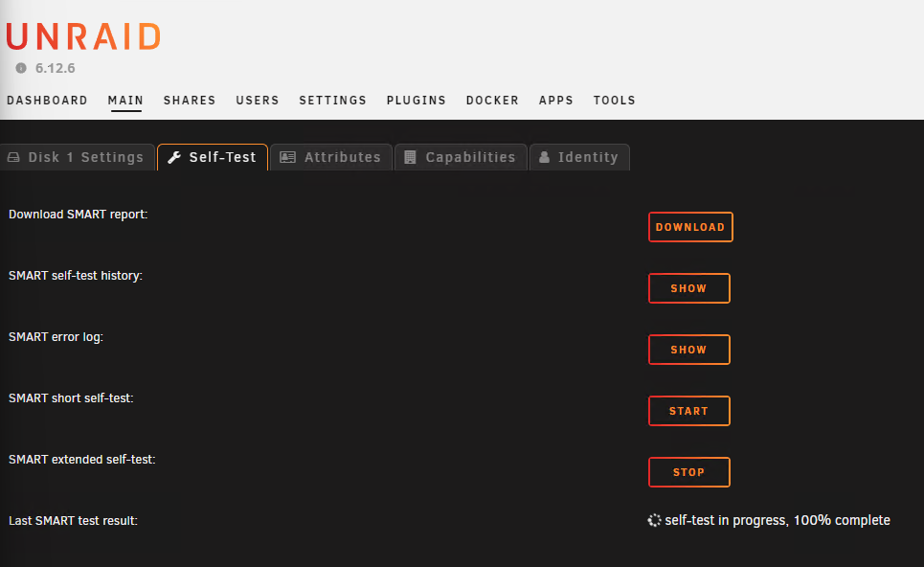Switch to the Attributes tab

pyautogui.click(x=331, y=157)
